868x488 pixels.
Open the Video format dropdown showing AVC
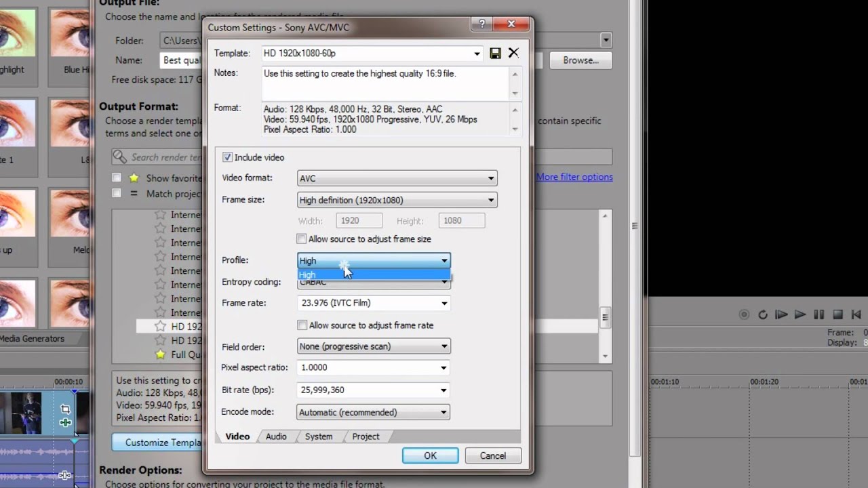[397, 178]
